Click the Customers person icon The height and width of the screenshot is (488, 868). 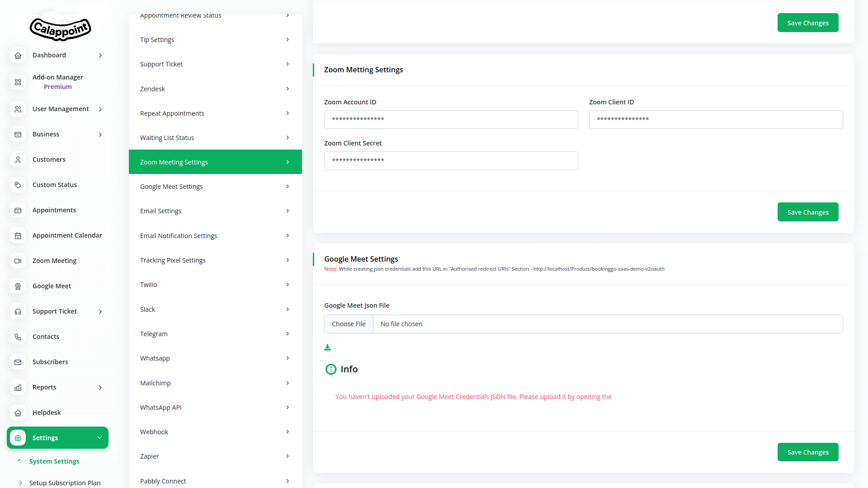coord(18,160)
